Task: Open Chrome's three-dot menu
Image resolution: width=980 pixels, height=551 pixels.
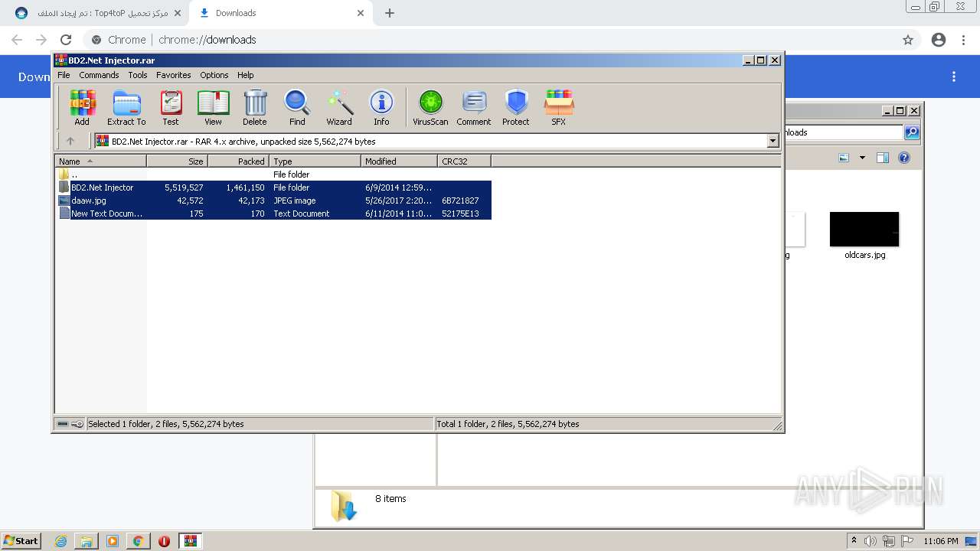Action: click(x=962, y=40)
